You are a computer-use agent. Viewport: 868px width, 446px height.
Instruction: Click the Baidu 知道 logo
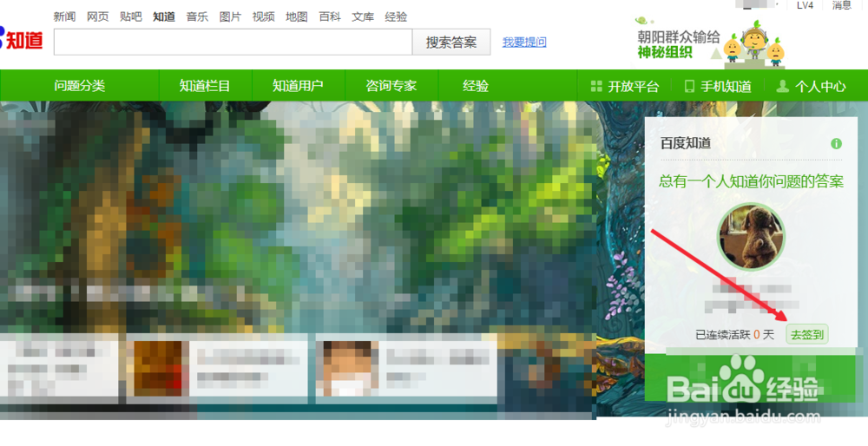(22, 39)
